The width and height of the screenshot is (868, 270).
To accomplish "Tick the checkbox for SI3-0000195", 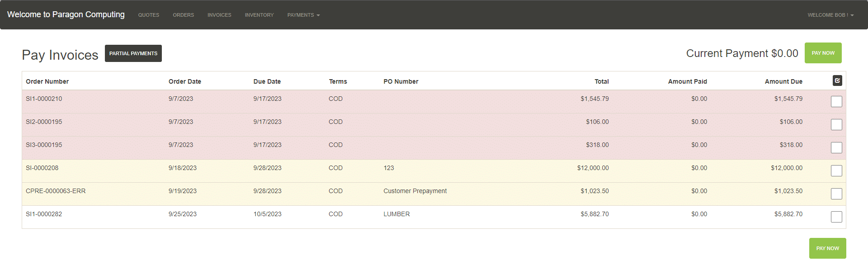I will pos(836,148).
